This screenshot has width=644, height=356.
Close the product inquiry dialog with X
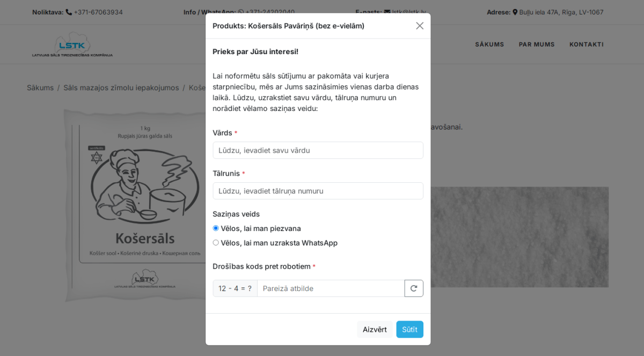pos(420,26)
